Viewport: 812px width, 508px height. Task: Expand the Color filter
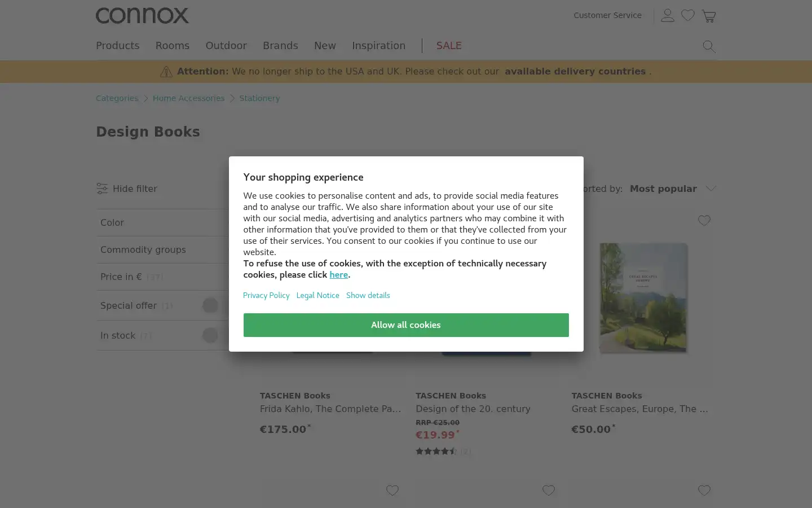click(162, 222)
